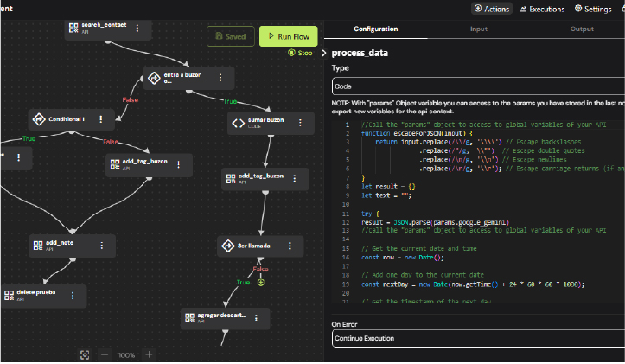Zoom in the canvas with plus icon
The width and height of the screenshot is (625, 364).
(149, 354)
